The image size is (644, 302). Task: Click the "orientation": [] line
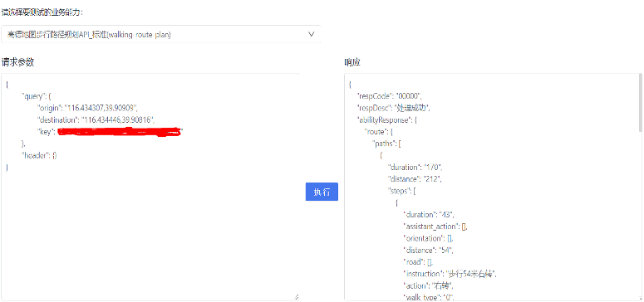point(429,238)
